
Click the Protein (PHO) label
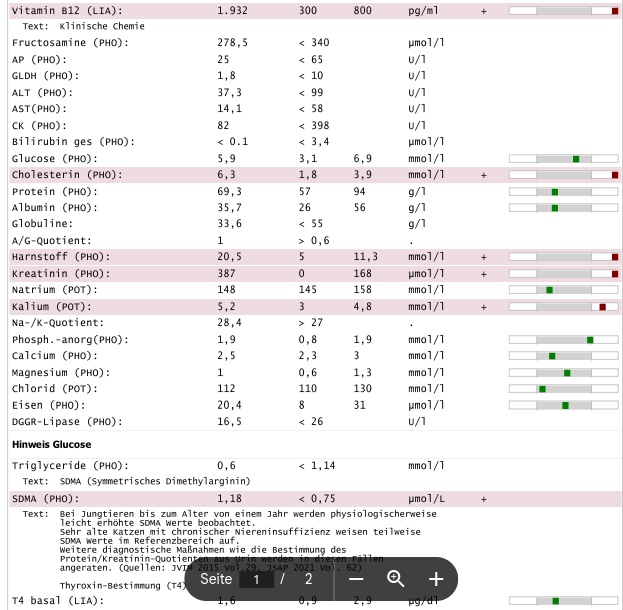(54, 192)
